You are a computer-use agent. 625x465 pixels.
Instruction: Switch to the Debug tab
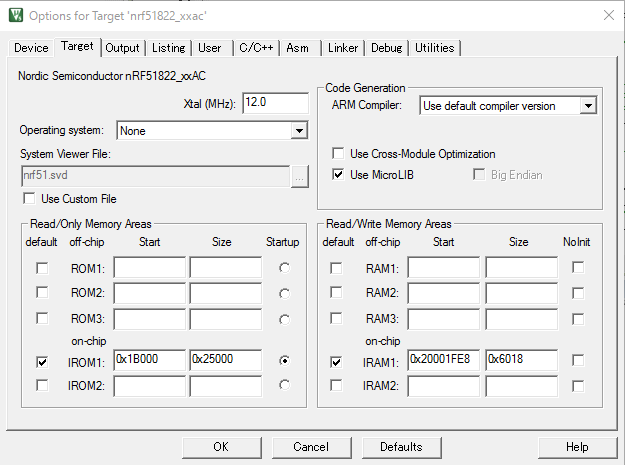[387, 48]
